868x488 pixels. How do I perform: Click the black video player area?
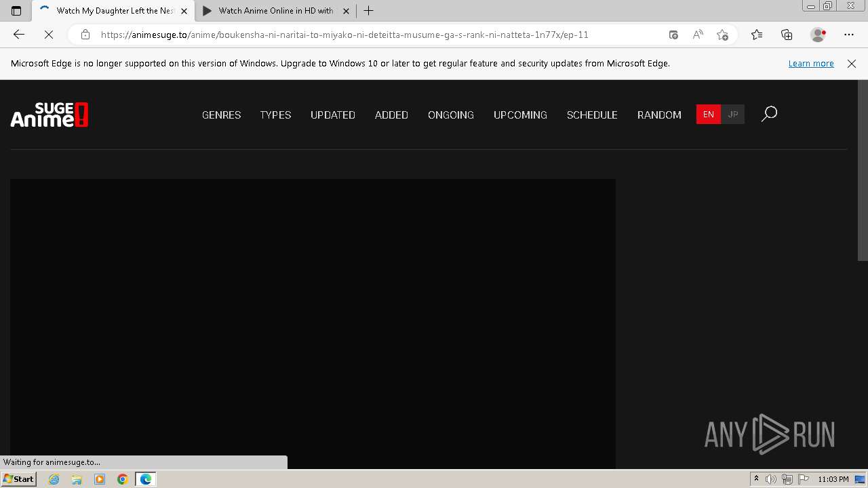[x=313, y=323]
